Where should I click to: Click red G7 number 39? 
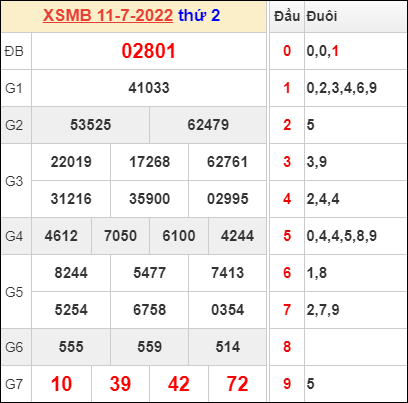(x=120, y=384)
